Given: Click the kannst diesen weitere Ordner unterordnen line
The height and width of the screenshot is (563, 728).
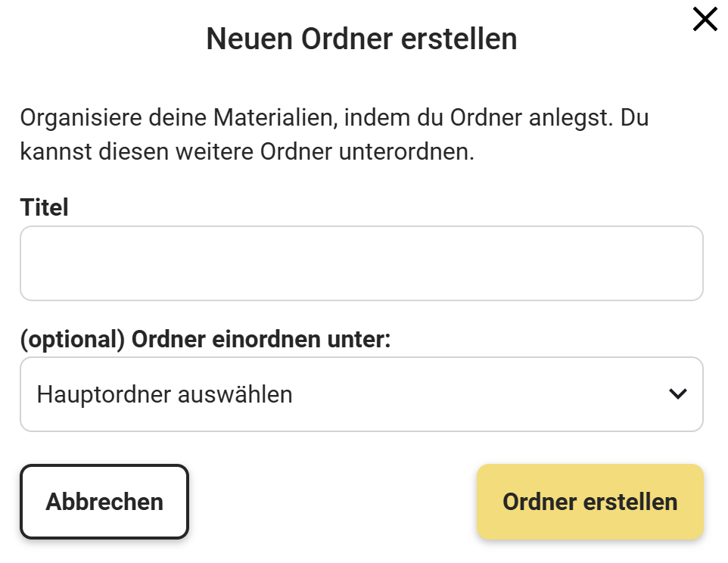Looking at the screenshot, I should (x=247, y=152).
